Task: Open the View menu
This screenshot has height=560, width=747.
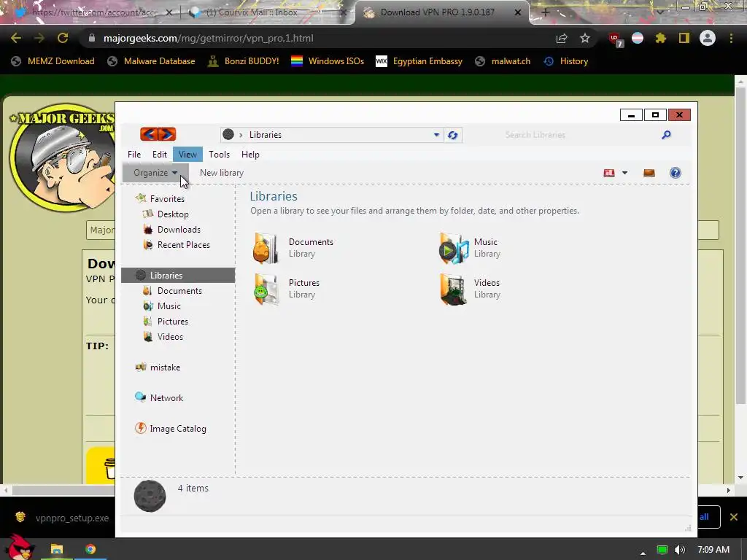Action: click(x=187, y=155)
